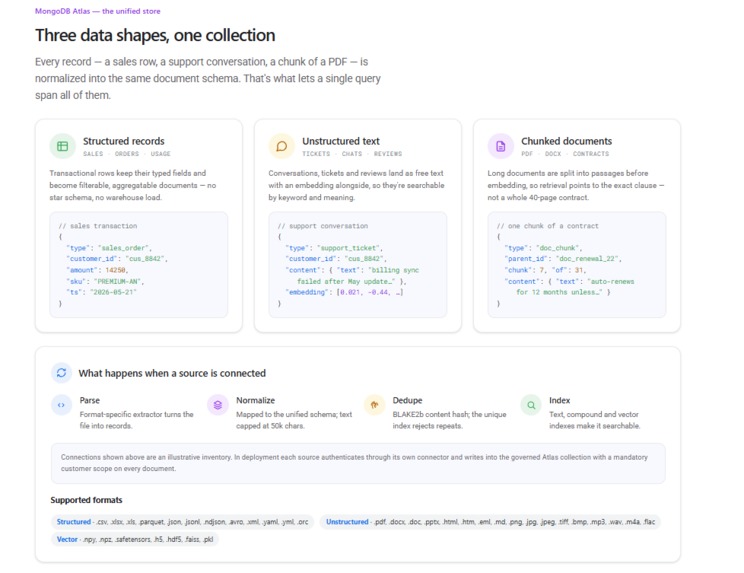Screen dimensions: 744x573
Task: Click the 'Parse' step title
Action: click(90, 400)
